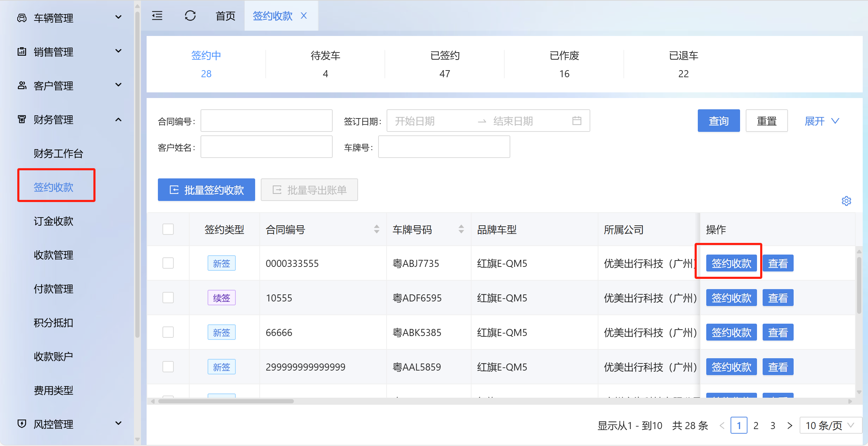868x446 pixels.
Task: Toggle the select-all header checkbox
Action: [x=168, y=230]
